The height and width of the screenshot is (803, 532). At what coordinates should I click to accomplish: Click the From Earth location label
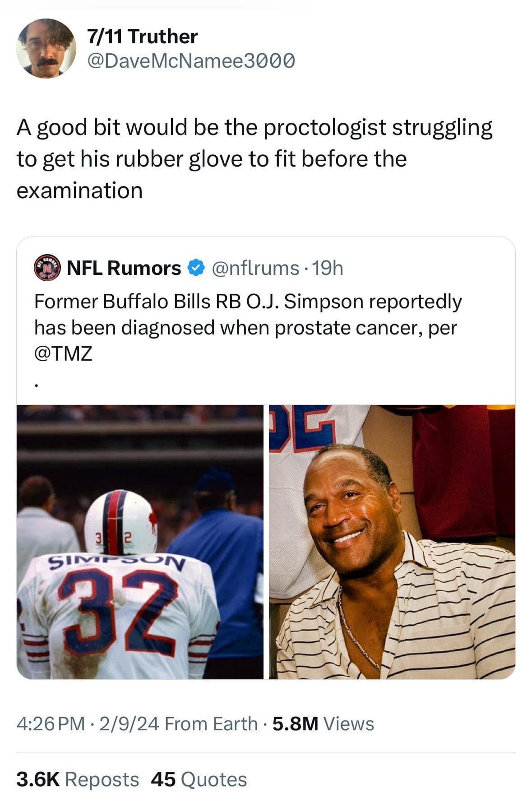tap(211, 724)
